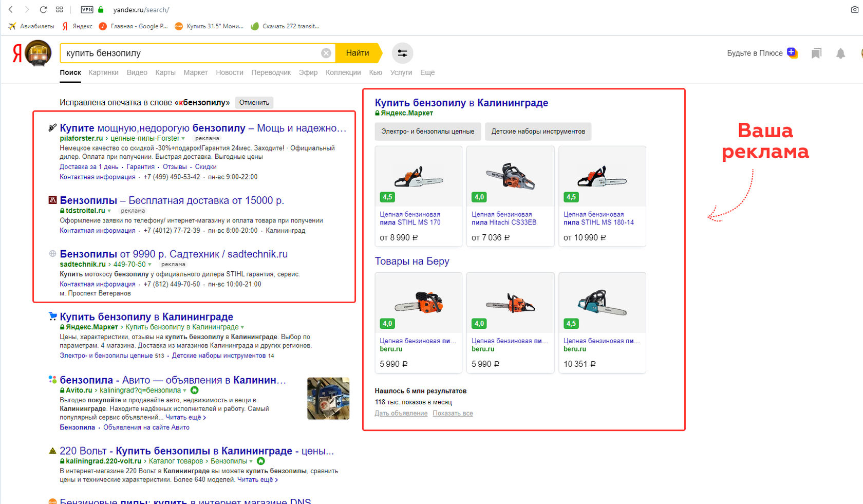The image size is (863, 504).
Task: Click the Показать все link
Action: pos(453,414)
